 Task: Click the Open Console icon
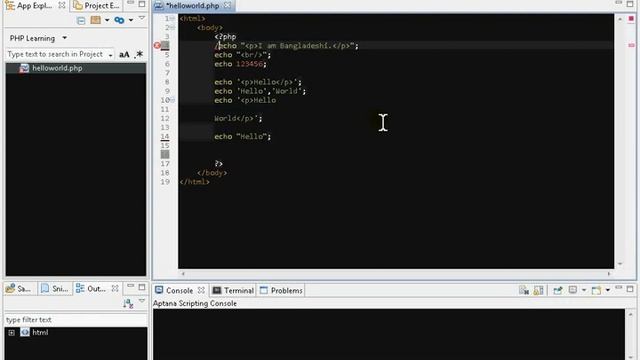(x=596, y=290)
